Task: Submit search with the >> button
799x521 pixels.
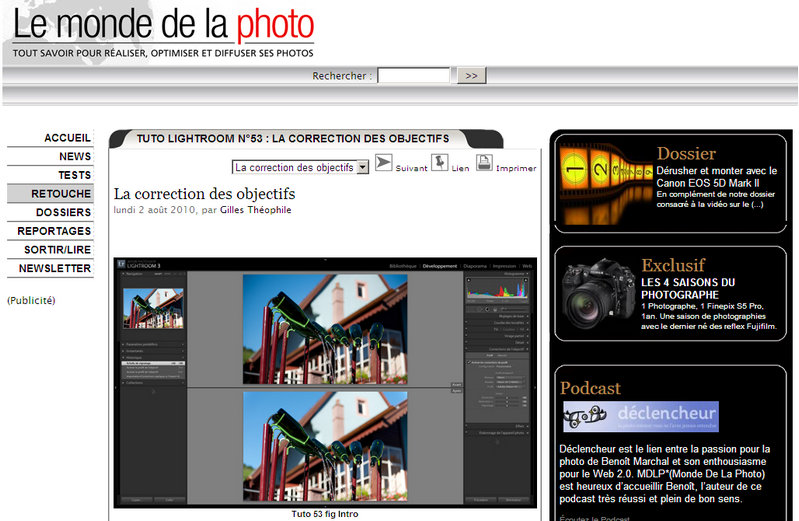Action: [471, 75]
